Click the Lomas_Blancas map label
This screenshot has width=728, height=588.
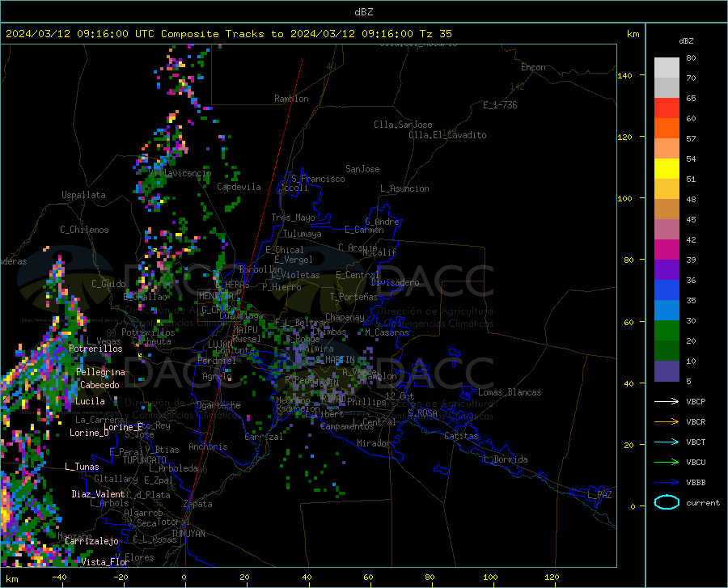[x=510, y=392]
